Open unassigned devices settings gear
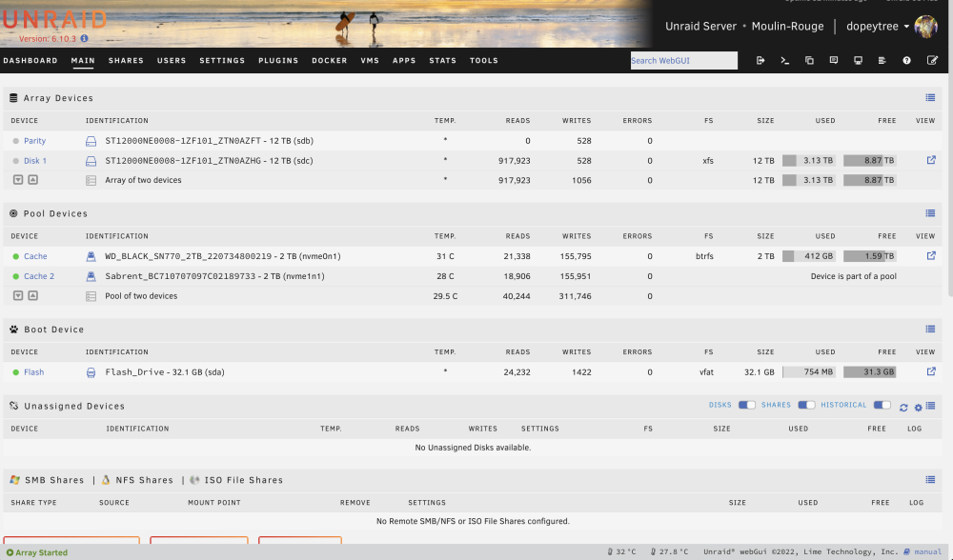Screen dimensions: 953x560 (918, 408)
